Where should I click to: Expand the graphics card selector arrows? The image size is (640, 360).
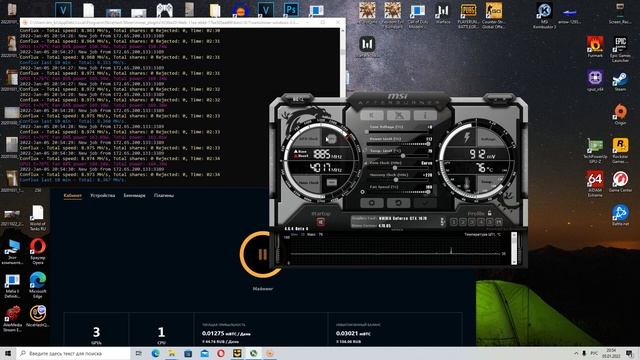point(442,222)
